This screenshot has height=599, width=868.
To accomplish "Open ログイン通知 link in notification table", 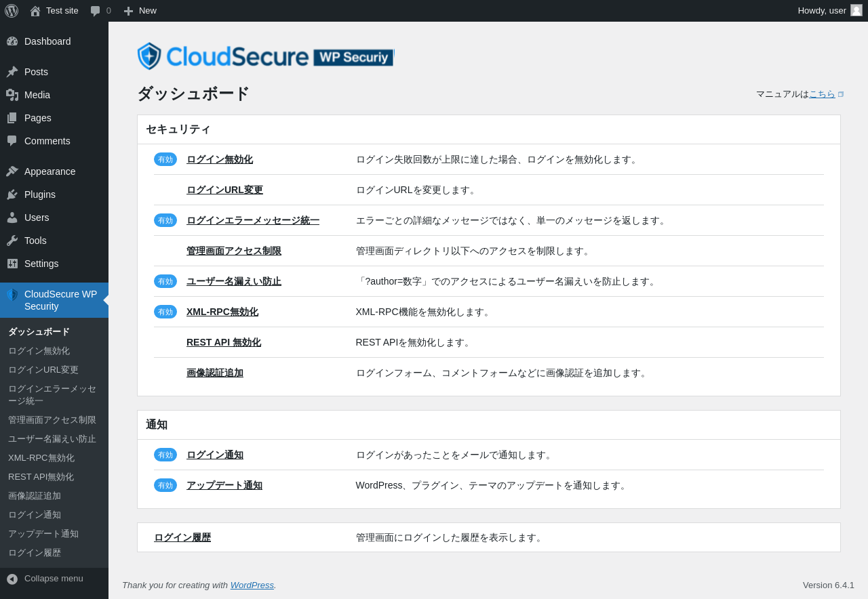I will (215, 455).
